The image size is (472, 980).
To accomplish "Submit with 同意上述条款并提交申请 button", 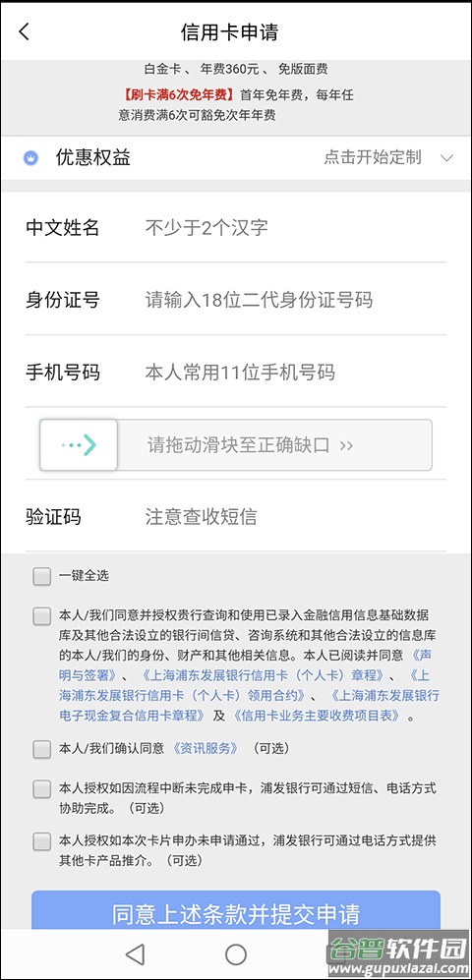I will pos(236,912).
